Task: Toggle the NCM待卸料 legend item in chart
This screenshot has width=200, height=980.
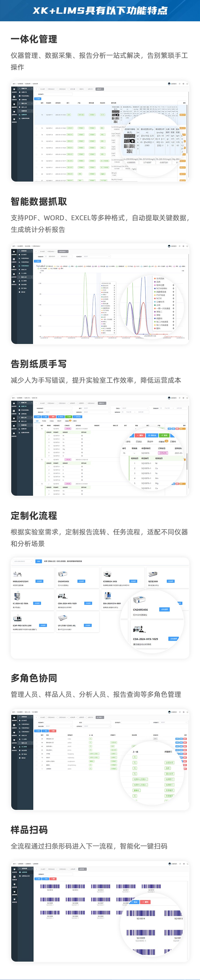Action: 161,288
